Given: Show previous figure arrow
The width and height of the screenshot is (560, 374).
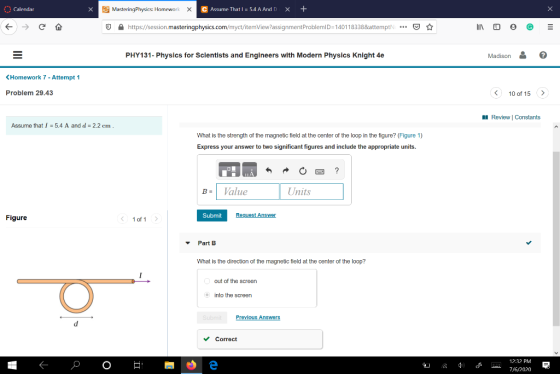Looking at the screenshot, I should click(122, 219).
